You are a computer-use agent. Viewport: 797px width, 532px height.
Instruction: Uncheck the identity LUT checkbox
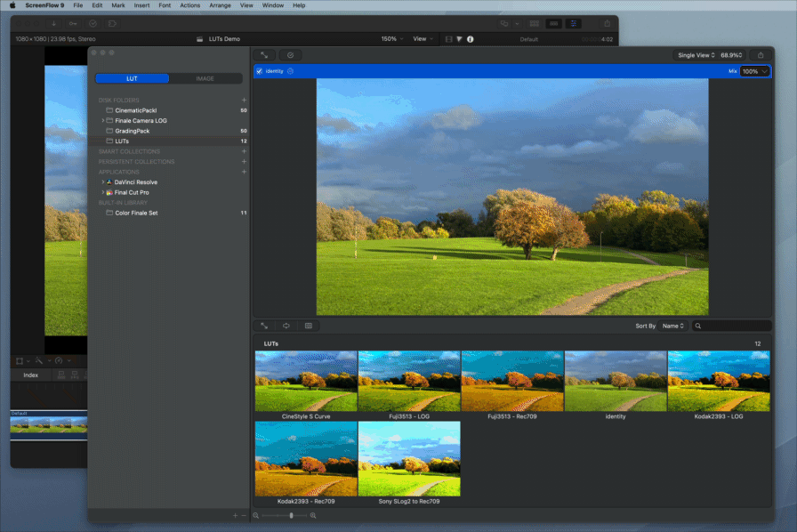[260, 71]
